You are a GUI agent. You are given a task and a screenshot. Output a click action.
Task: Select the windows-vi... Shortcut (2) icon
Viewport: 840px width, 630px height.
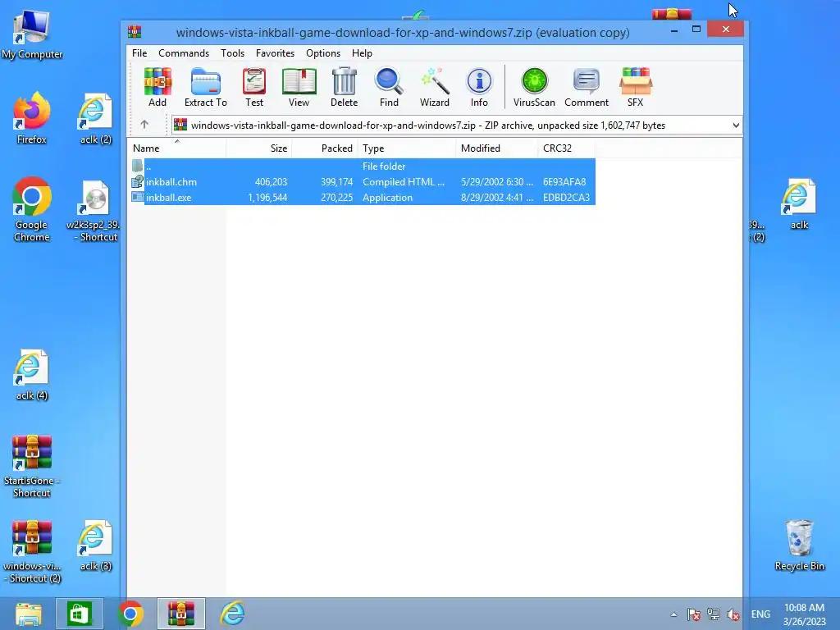32,552
